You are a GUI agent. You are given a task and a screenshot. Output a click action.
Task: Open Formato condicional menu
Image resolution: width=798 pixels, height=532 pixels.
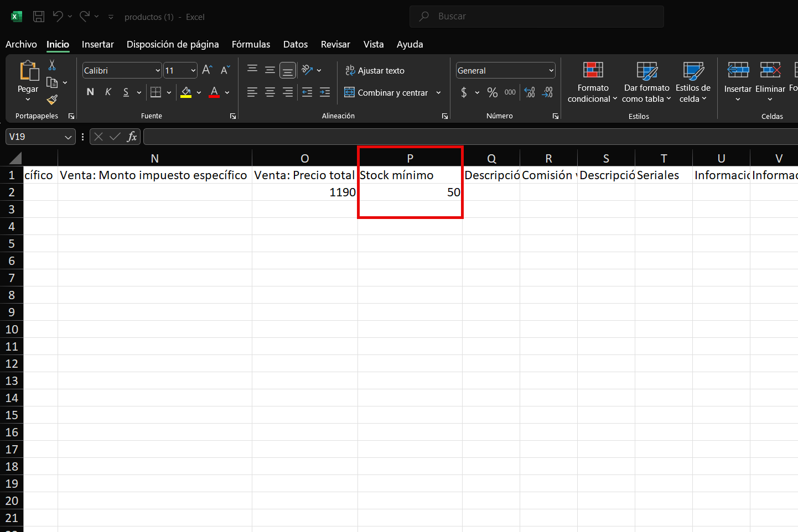click(x=593, y=82)
